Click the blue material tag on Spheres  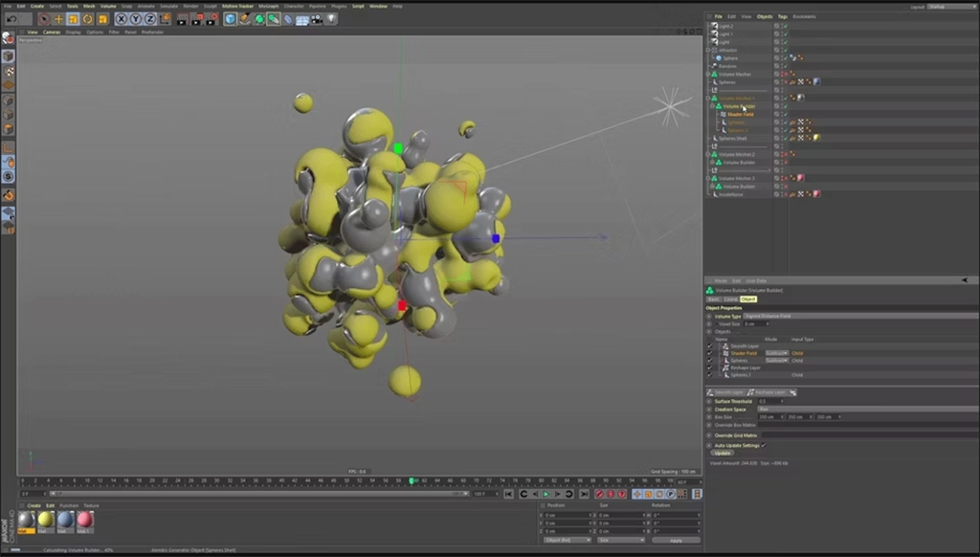click(x=816, y=82)
